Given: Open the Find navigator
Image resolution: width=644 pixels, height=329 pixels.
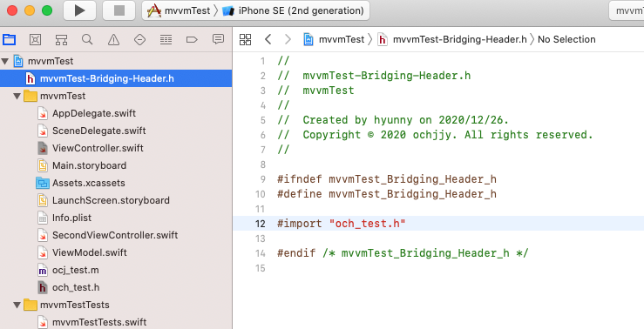Looking at the screenshot, I should click(87, 39).
